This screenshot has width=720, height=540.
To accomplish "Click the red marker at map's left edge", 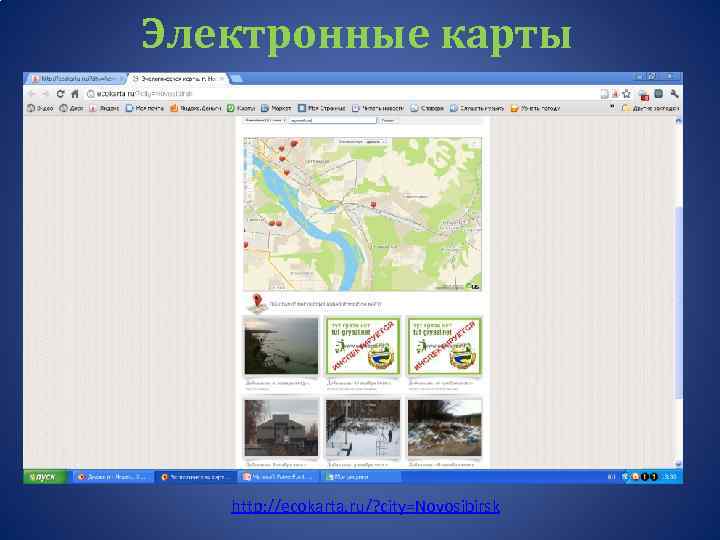I will point(246,245).
